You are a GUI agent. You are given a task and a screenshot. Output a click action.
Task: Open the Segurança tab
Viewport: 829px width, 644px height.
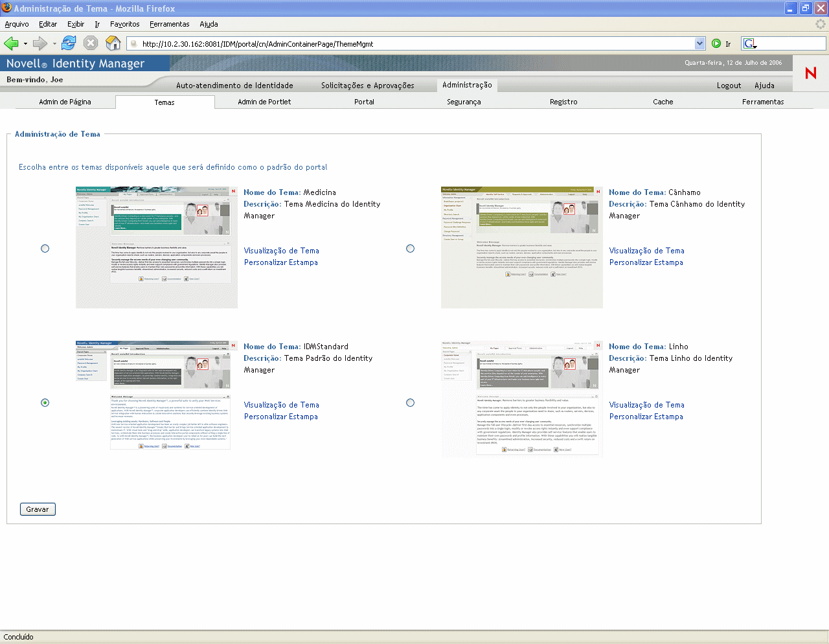tap(464, 102)
